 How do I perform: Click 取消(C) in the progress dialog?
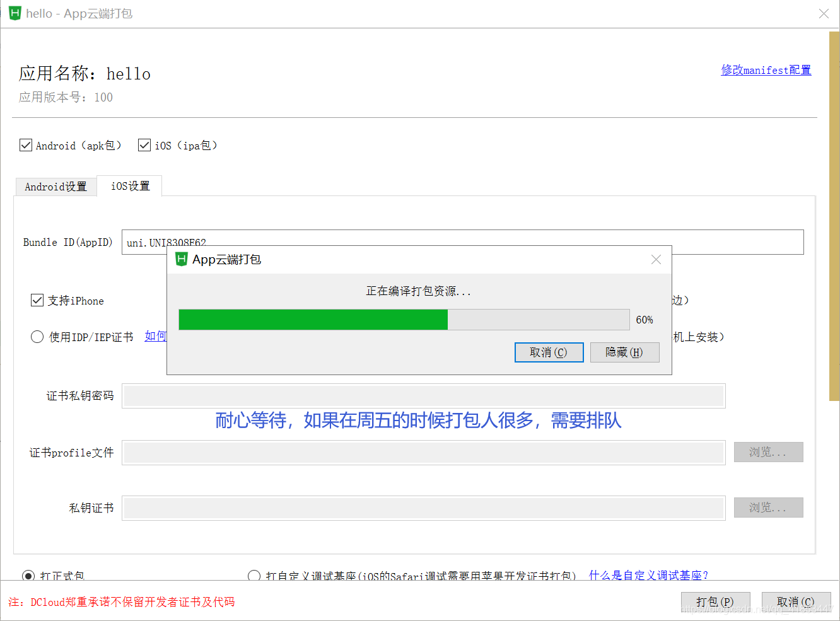click(x=549, y=352)
